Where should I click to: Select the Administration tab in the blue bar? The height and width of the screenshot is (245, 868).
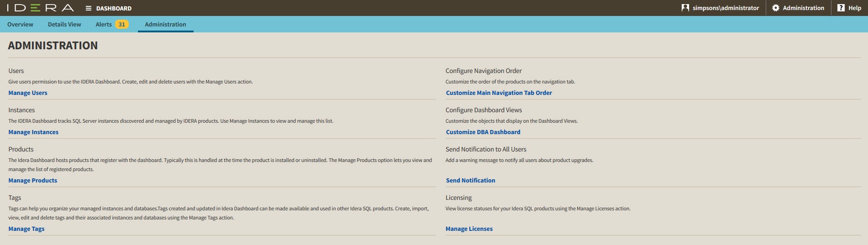(x=165, y=24)
